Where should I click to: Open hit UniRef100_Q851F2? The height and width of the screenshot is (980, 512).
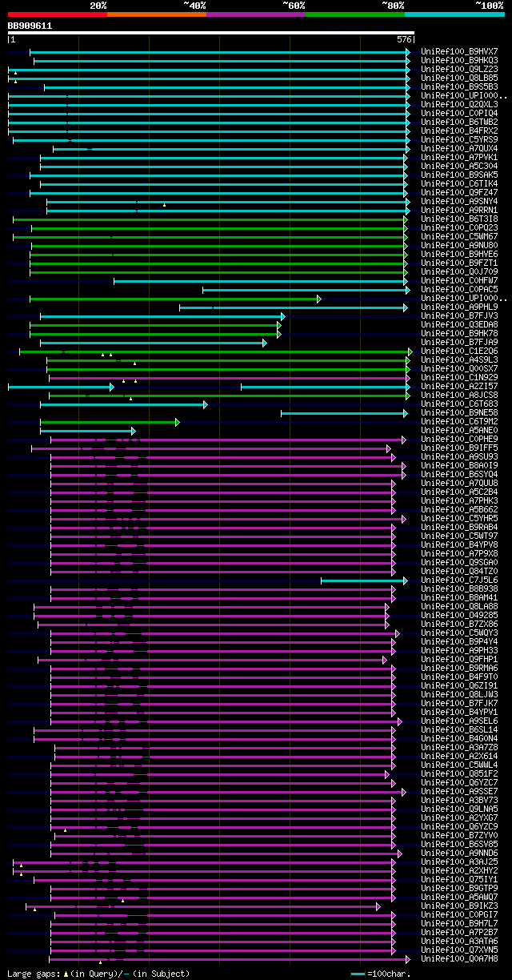pos(460,773)
